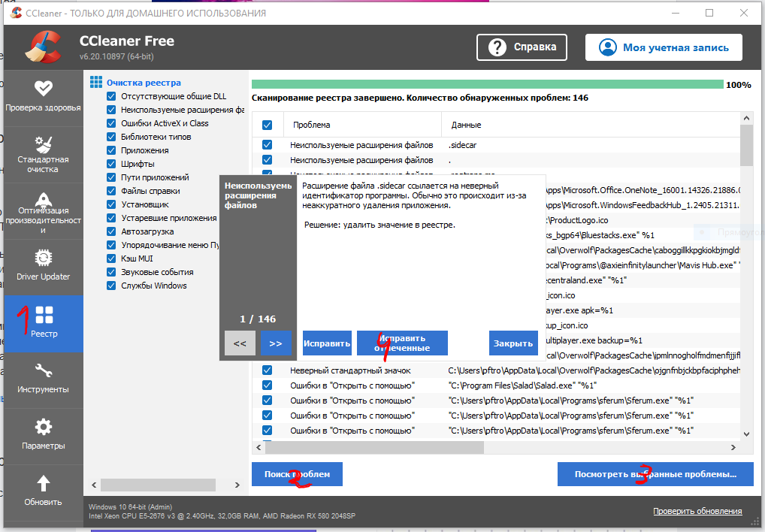Go to previous issue with << button
The height and width of the screenshot is (532, 765).
[240, 343]
